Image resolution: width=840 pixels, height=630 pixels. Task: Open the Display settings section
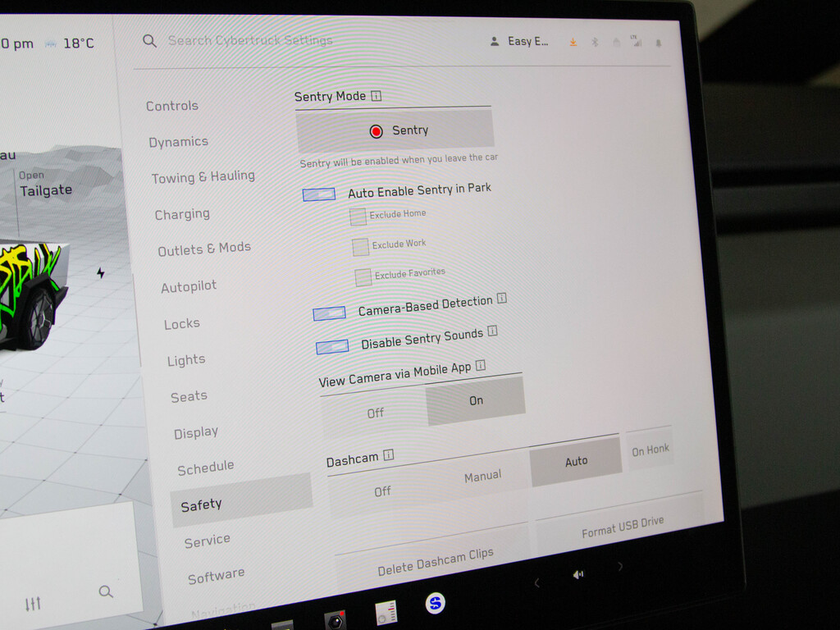(x=195, y=432)
